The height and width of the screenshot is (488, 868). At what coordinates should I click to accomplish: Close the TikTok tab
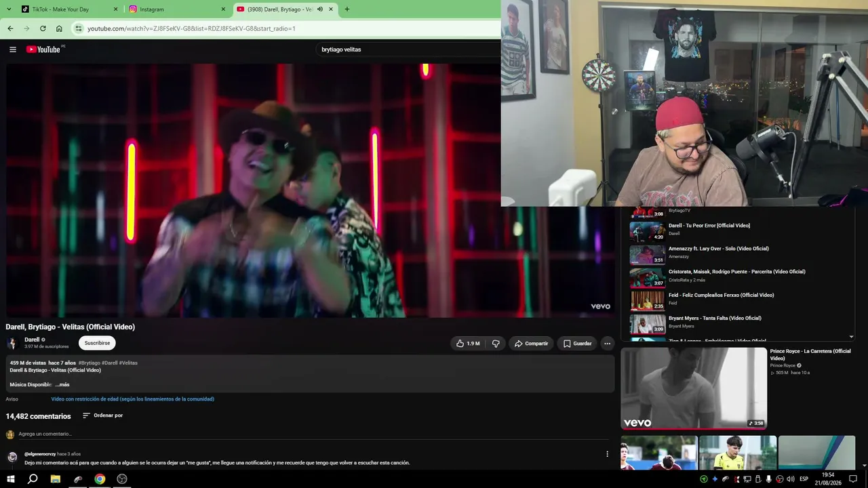pyautogui.click(x=115, y=9)
